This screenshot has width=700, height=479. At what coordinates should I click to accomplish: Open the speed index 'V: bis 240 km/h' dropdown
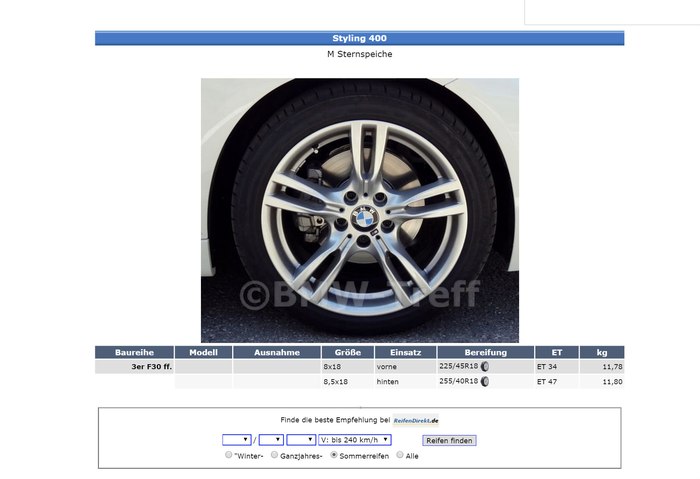pos(354,439)
